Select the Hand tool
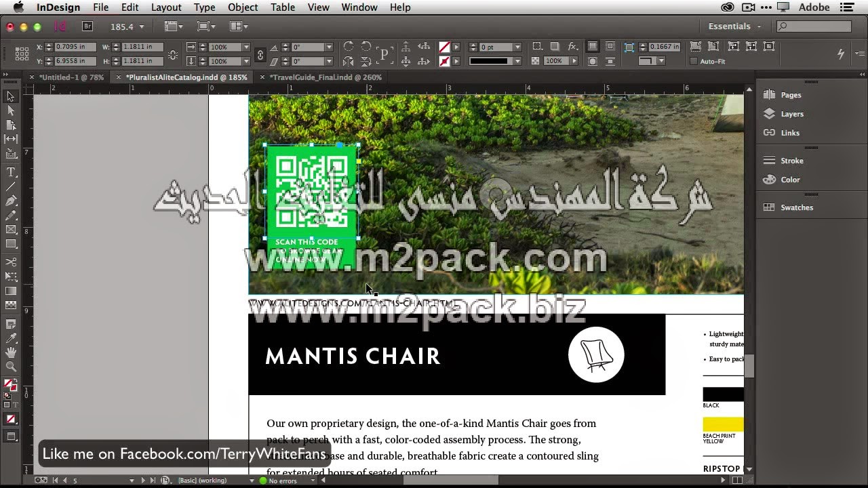Screen dimensions: 868x488 (10, 352)
